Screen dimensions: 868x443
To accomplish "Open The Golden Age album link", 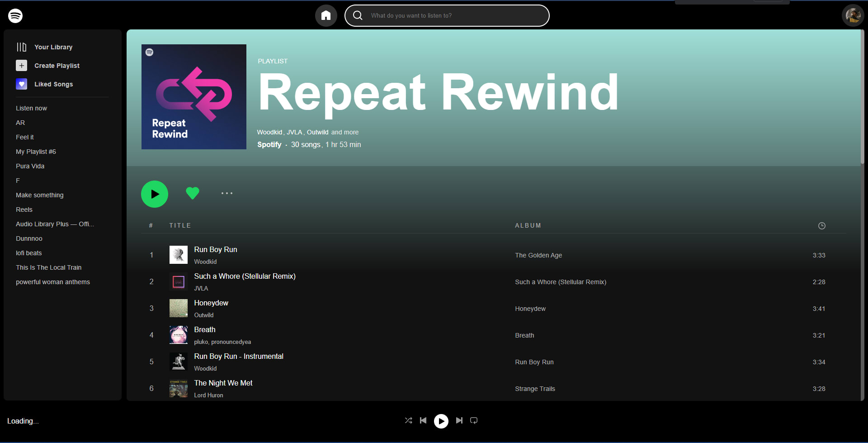I will point(538,255).
